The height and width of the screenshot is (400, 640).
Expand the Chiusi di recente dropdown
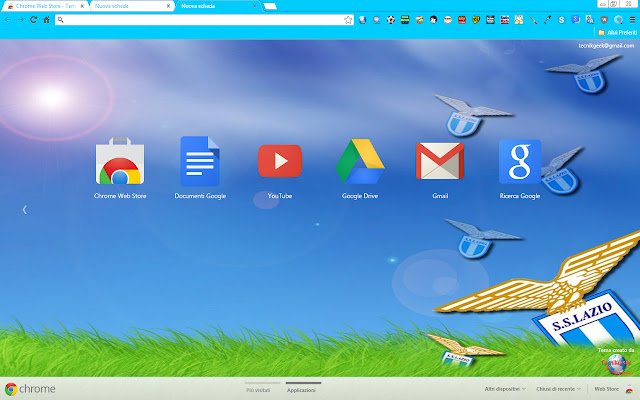[558, 389]
